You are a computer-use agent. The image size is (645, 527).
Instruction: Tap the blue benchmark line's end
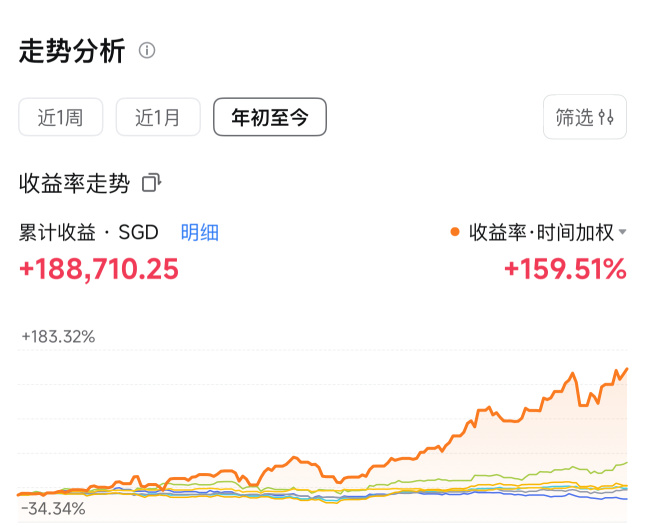pos(626,499)
